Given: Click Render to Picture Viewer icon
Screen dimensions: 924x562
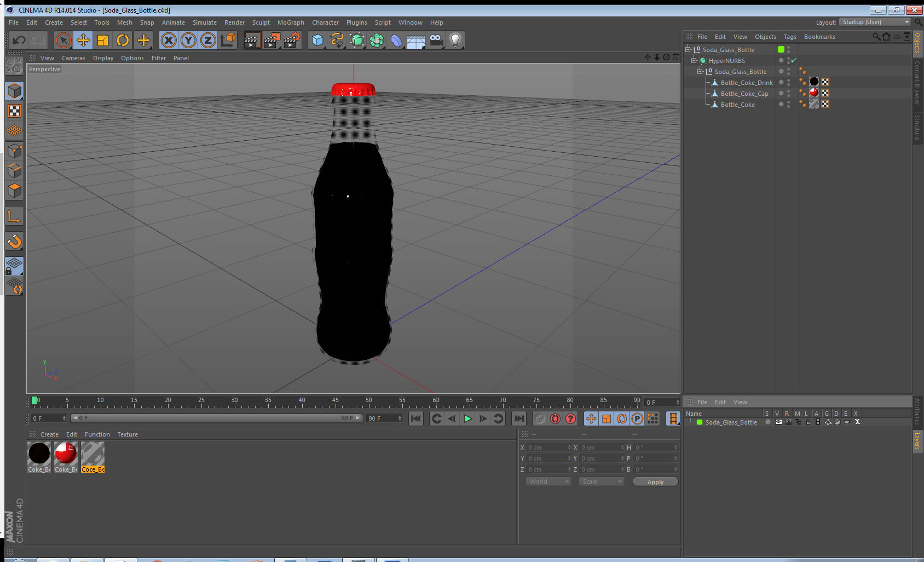Looking at the screenshot, I should [x=272, y=40].
